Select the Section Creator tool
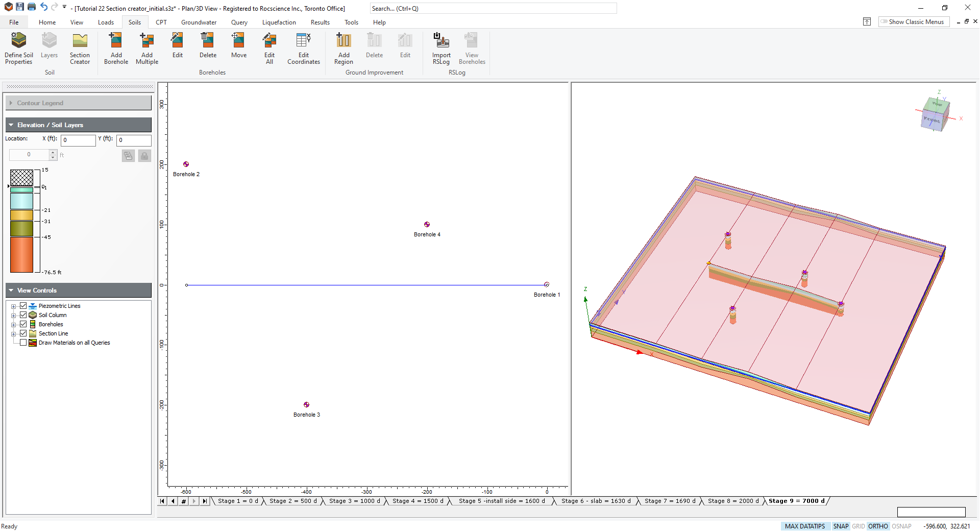This screenshot has width=980, height=531. pyautogui.click(x=80, y=49)
